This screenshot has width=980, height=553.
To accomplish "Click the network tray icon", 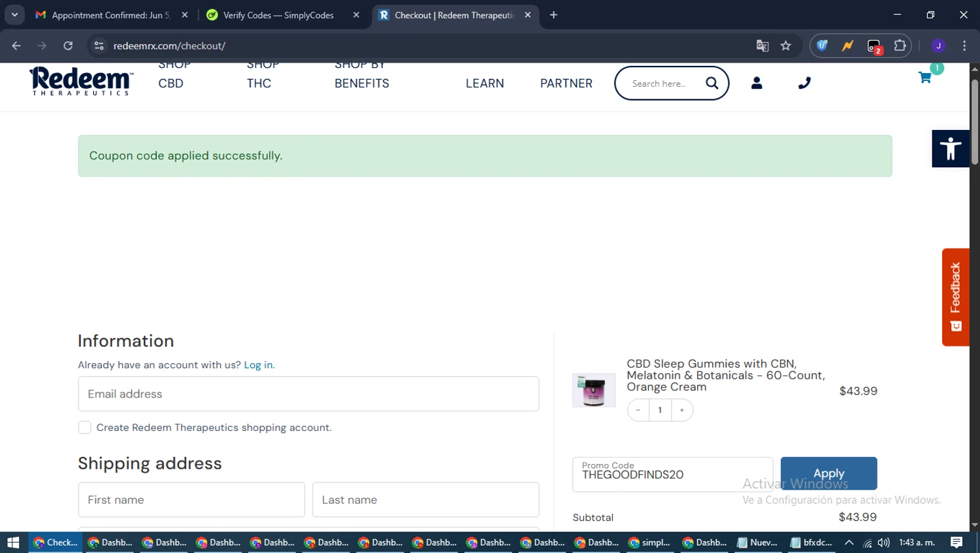I will coord(867,543).
